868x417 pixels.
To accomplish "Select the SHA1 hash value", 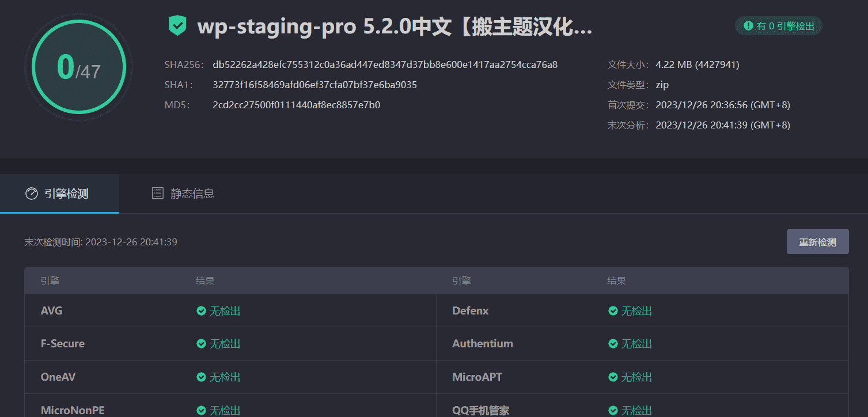I will click(315, 85).
